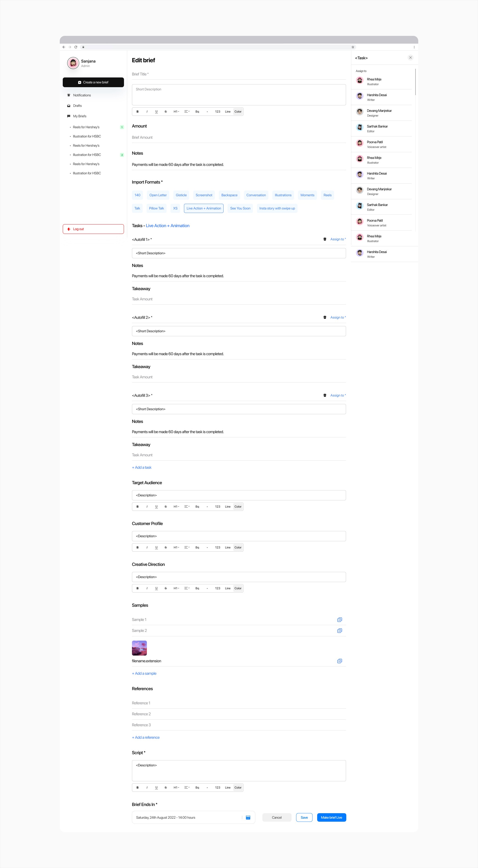Click copy icon next to Sample 1

click(340, 620)
